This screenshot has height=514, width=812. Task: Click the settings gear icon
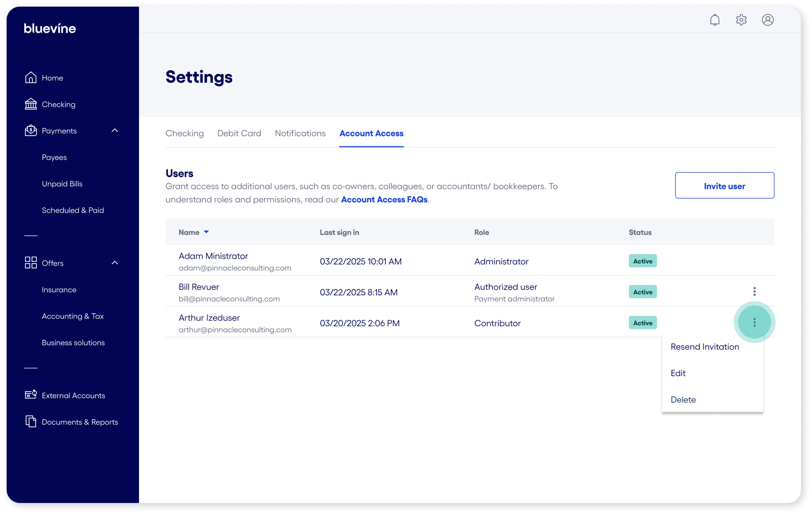coord(741,20)
